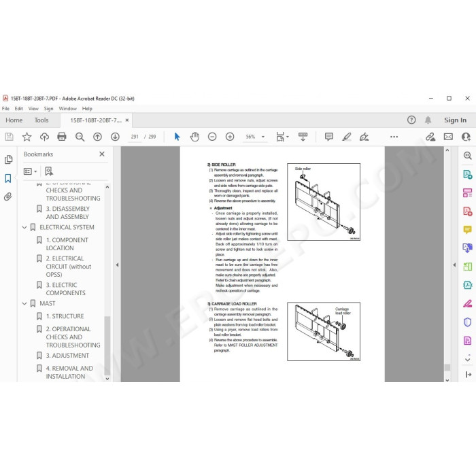Open notifications bell
This screenshot has height=476, width=476.
click(428, 120)
